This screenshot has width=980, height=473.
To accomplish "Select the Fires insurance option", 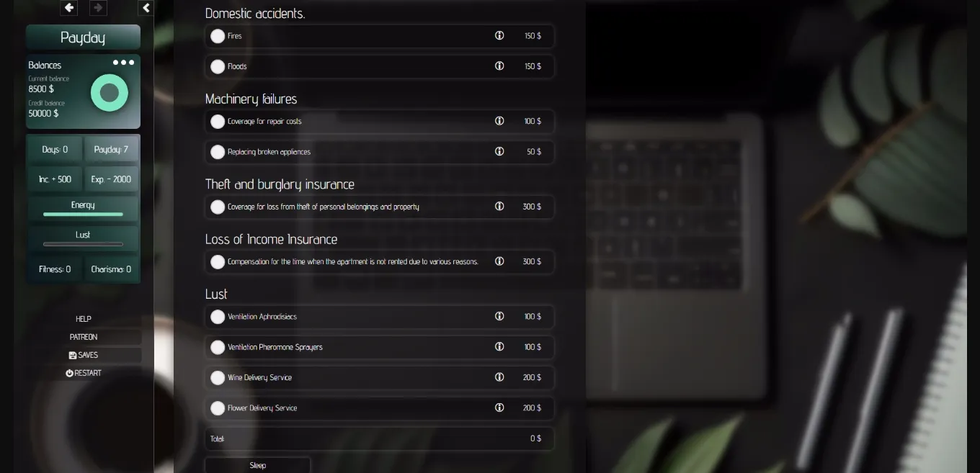I will point(218,36).
